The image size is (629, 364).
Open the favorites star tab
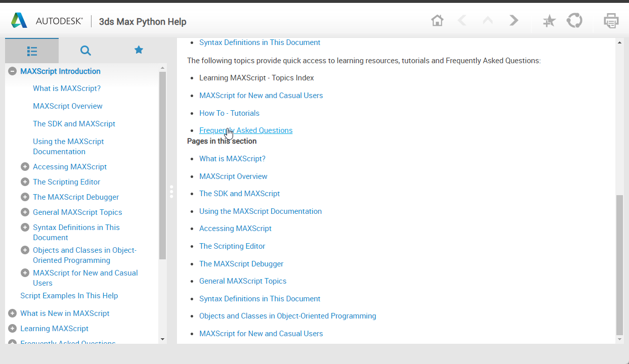pyautogui.click(x=139, y=50)
